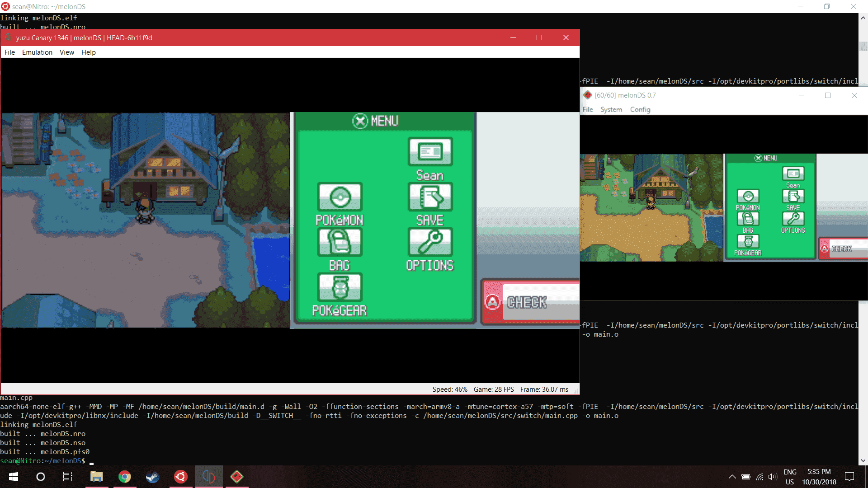Screen dimensions: 868x488
Task: Click the melonDS 0.7 title bar icon
Action: click(x=588, y=95)
